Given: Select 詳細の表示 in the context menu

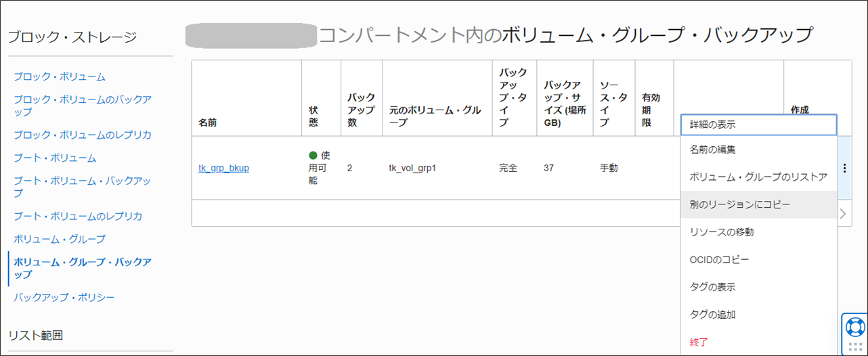Looking at the screenshot, I should point(712,125).
